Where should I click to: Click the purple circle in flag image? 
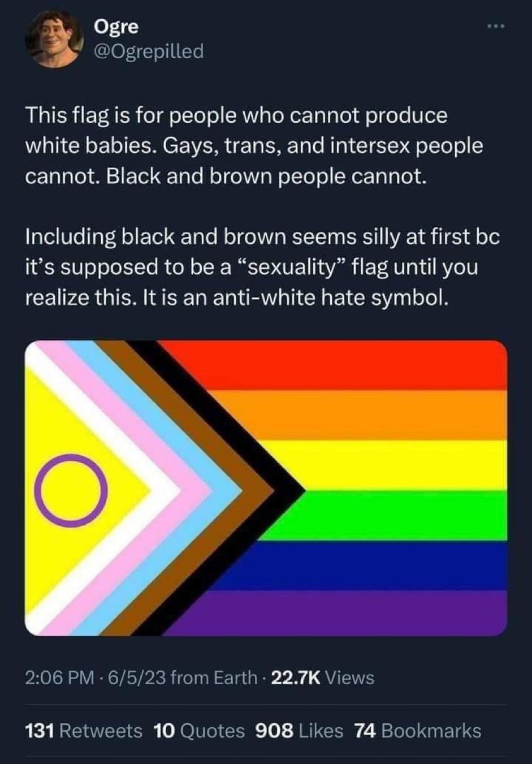point(71,490)
